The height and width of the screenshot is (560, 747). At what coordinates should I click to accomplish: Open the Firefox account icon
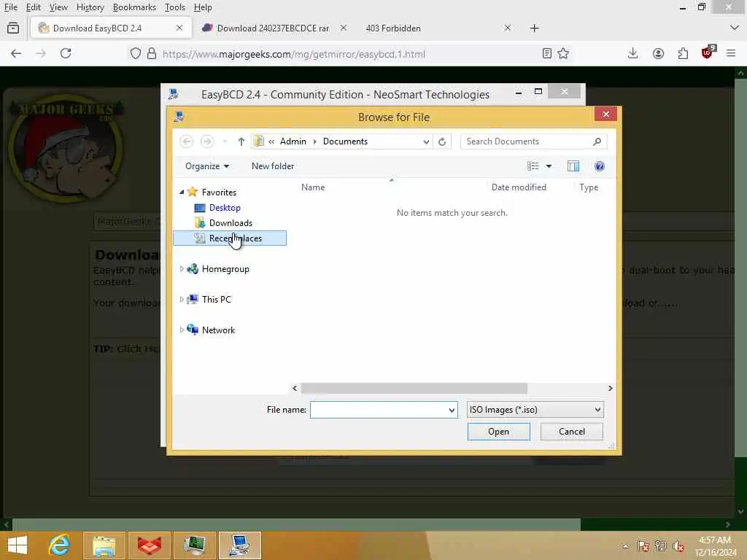point(658,53)
